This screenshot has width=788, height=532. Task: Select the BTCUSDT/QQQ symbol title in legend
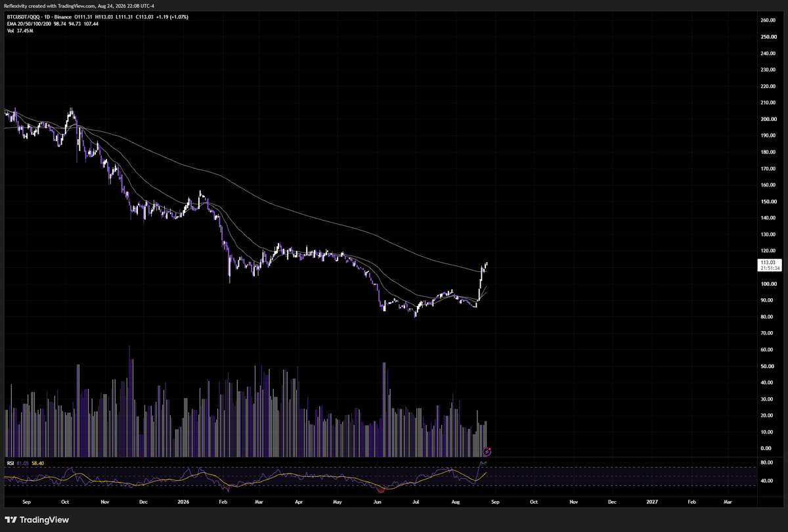point(24,17)
